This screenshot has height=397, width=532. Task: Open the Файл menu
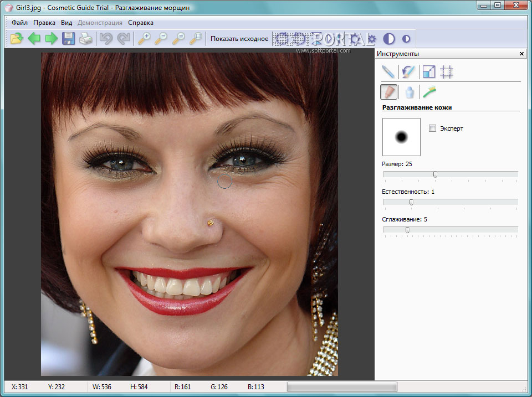(19, 23)
